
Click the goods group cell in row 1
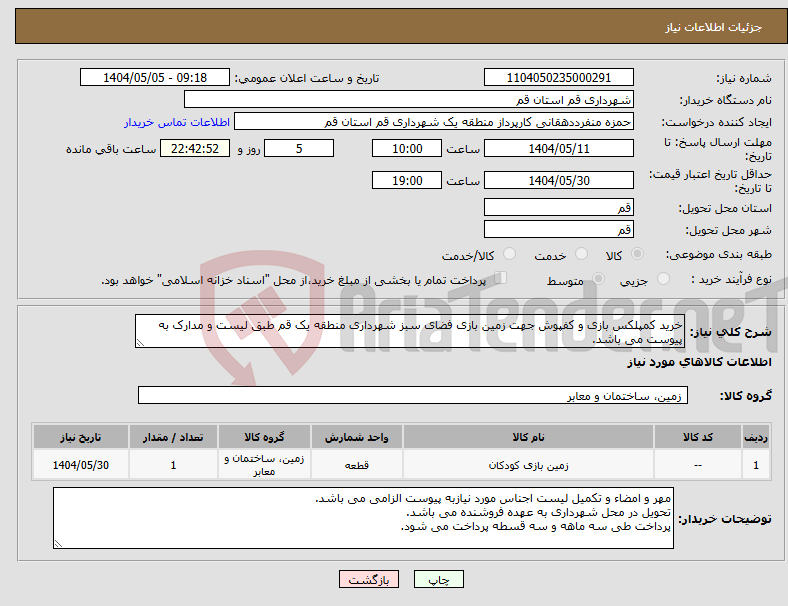point(264,465)
